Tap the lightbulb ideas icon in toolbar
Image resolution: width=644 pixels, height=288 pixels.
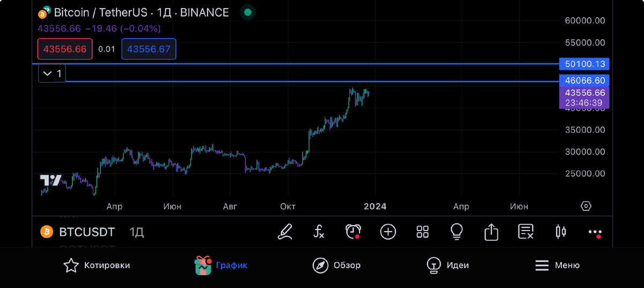click(457, 232)
